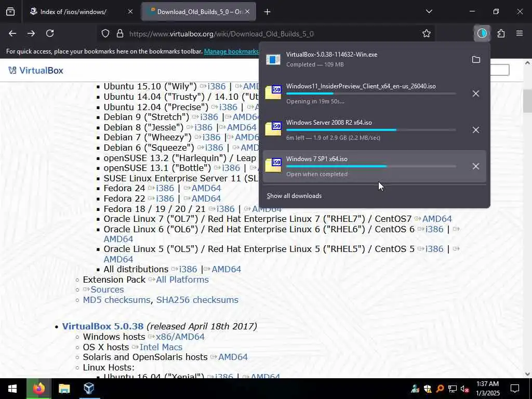Open notification center icon
The image size is (532, 399).
pos(515,389)
